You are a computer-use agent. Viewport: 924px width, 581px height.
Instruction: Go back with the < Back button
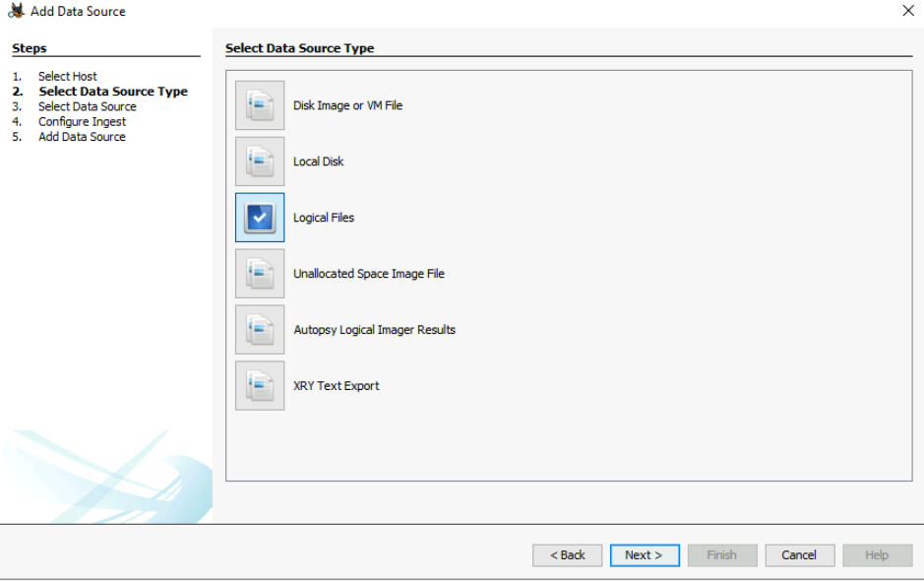[567, 555]
